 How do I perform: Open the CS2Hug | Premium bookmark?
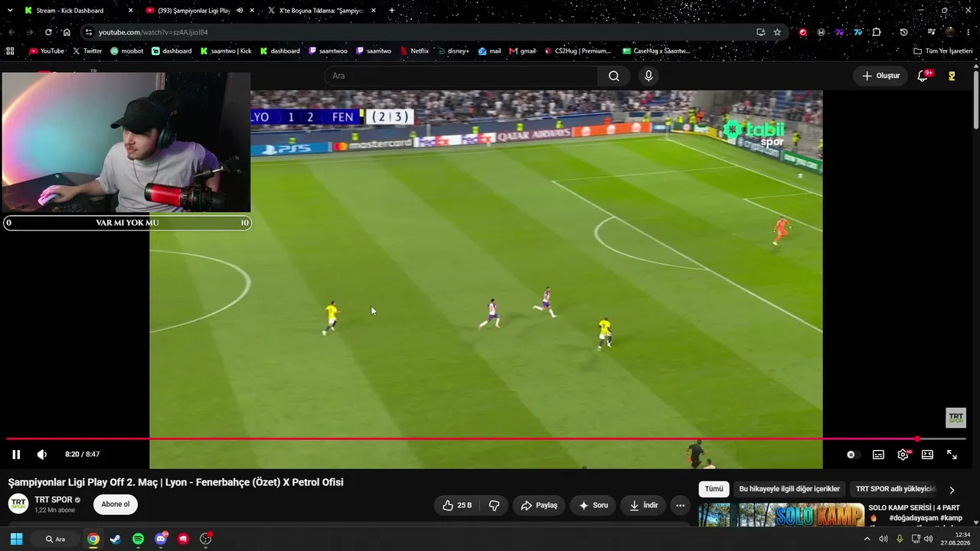point(578,51)
